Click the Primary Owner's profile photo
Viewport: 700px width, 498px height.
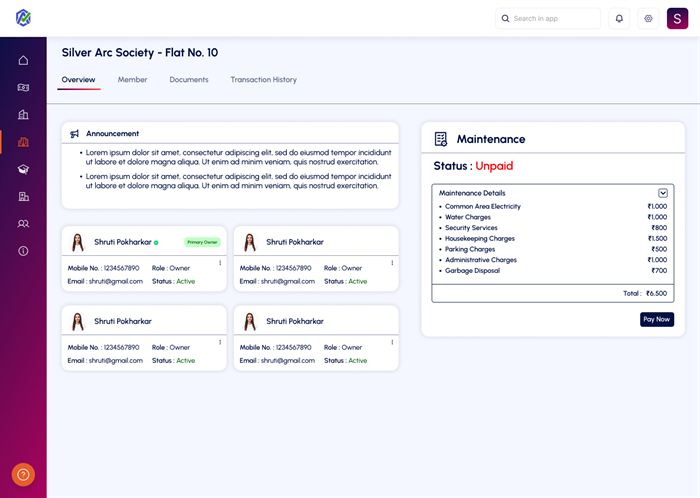pos(77,242)
